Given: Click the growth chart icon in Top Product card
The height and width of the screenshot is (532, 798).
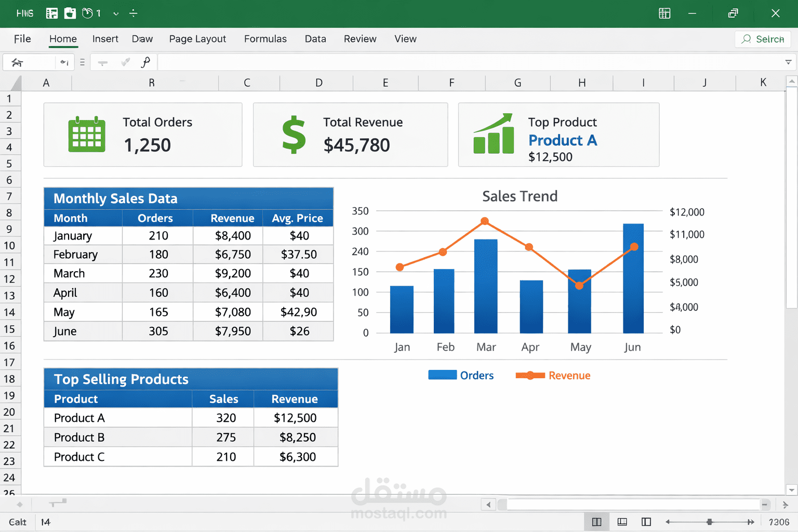Looking at the screenshot, I should [x=494, y=134].
